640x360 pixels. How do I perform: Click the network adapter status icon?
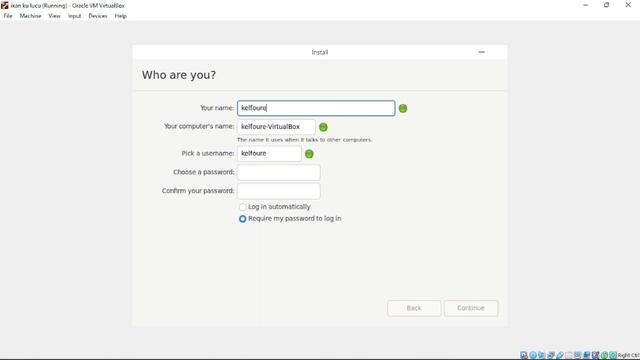[x=551, y=355]
